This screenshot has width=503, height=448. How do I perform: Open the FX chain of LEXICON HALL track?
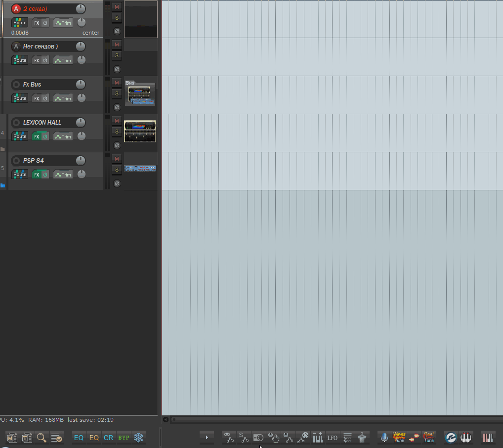[x=37, y=136]
